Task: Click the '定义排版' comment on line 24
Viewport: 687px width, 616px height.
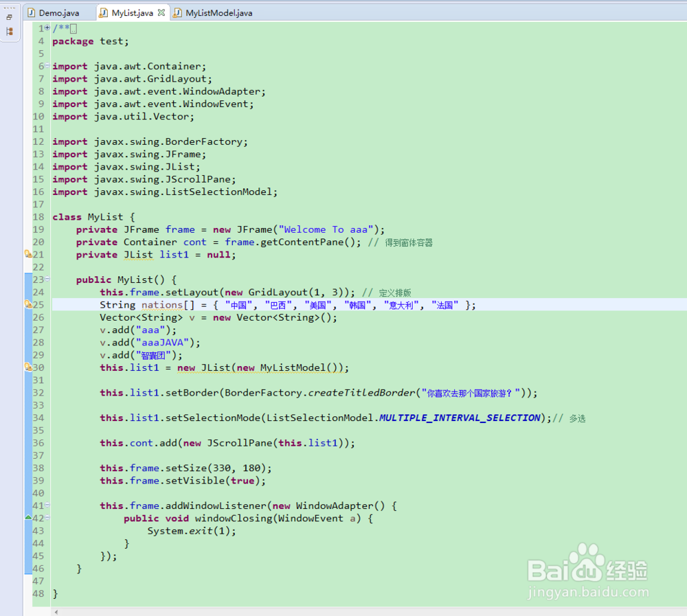Action: 395,293
